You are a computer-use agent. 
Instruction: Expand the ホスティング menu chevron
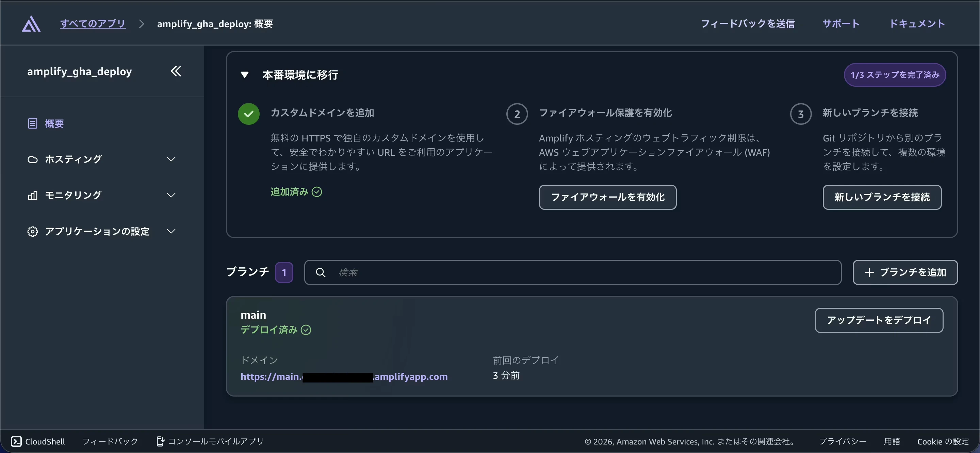pos(171,160)
